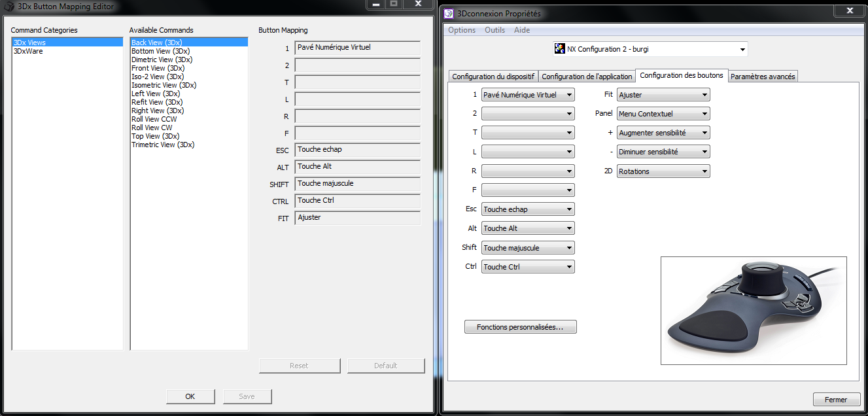Click the Save button in Mapping Editor
The width and height of the screenshot is (868, 416).
click(x=247, y=396)
